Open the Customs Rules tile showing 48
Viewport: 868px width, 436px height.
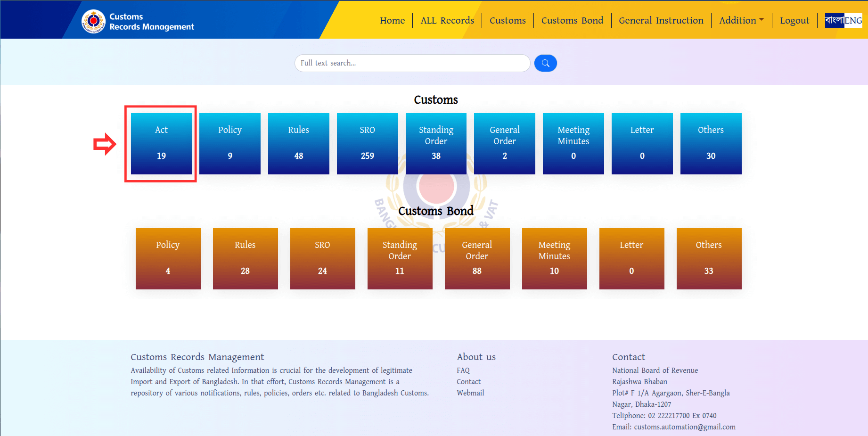(x=299, y=144)
